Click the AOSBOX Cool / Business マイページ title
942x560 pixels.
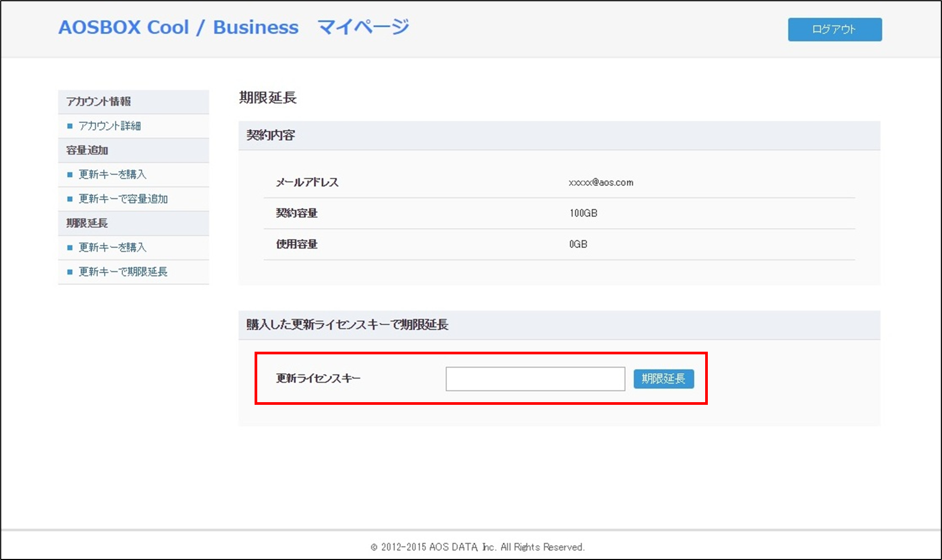pyautogui.click(x=234, y=27)
